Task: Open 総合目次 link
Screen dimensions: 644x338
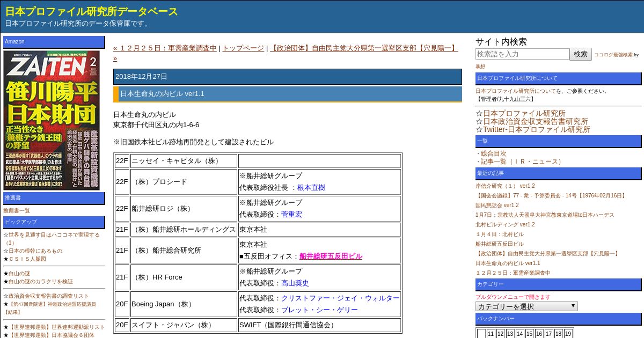Action: pyautogui.click(x=493, y=153)
